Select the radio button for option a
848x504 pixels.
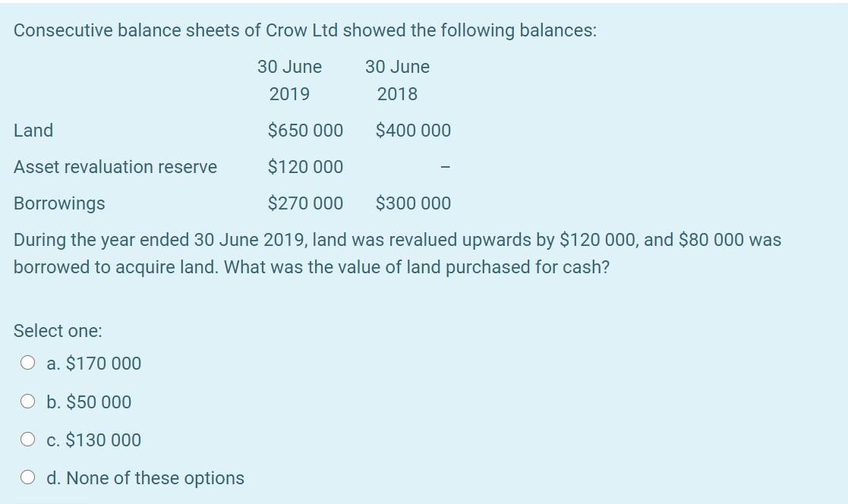pos(27,363)
